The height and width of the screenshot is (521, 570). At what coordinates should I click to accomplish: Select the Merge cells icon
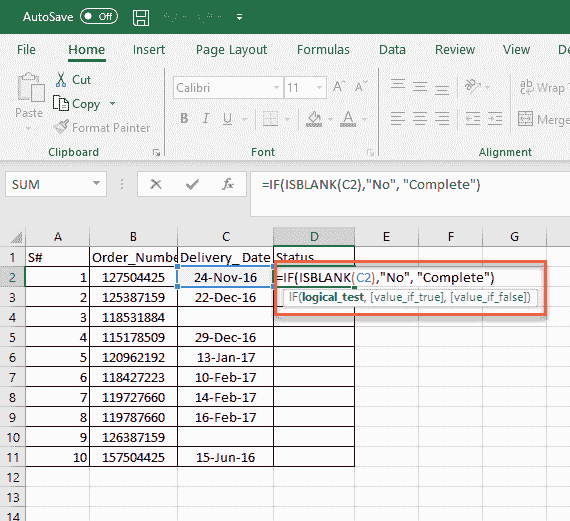pyautogui.click(x=525, y=119)
